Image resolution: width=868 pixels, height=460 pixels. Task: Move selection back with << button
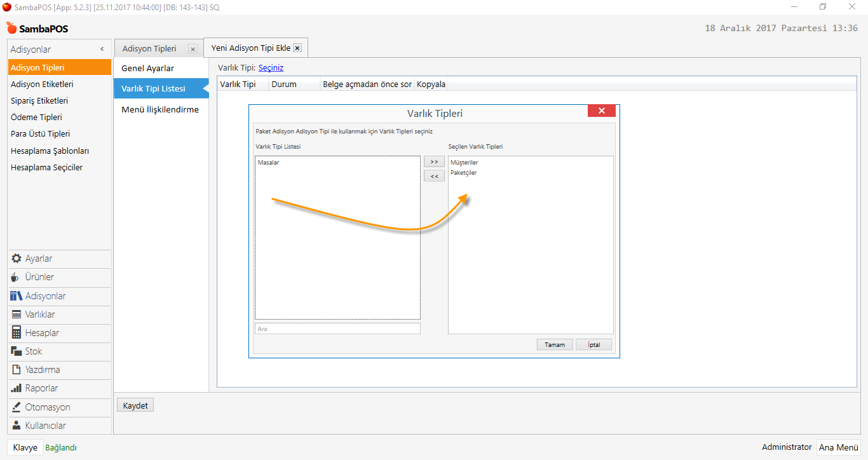[x=434, y=176]
